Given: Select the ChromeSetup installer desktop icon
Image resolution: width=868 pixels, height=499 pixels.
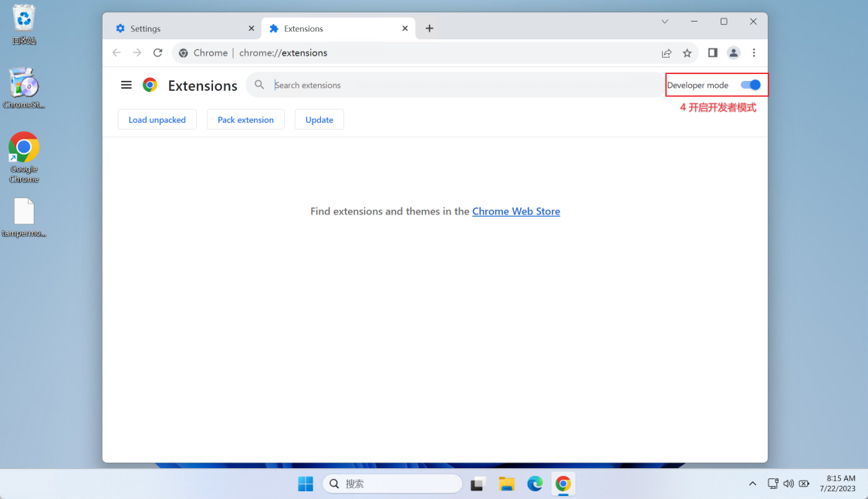Looking at the screenshot, I should point(24,88).
